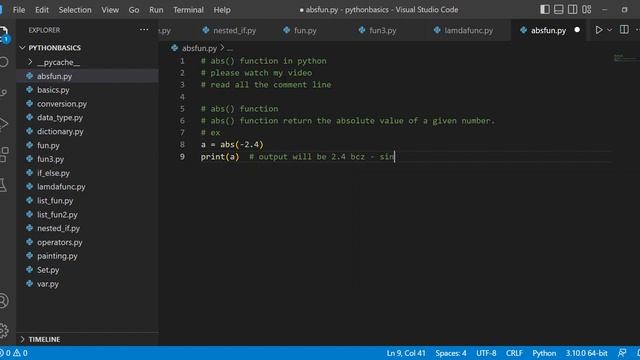Open run options dropdown arrow
This screenshot has width=640, height=360.
(609, 30)
